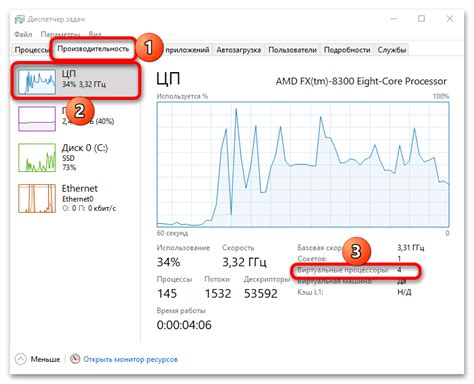Click the 60 секунд axis label
The height and width of the screenshot is (384, 474).
[x=172, y=233]
